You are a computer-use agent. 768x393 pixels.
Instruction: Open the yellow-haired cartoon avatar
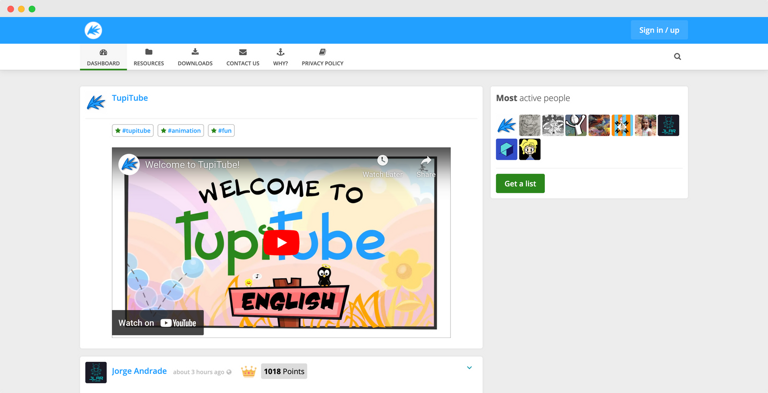coord(529,149)
